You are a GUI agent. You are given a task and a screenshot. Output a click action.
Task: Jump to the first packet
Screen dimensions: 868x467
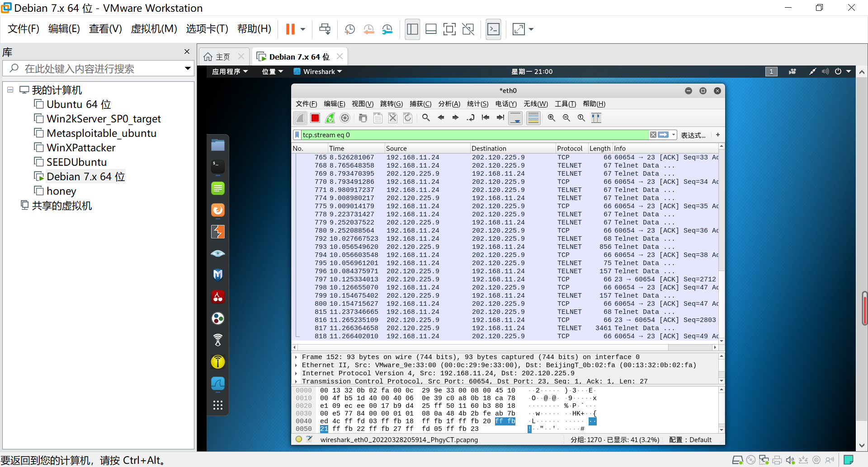(486, 118)
